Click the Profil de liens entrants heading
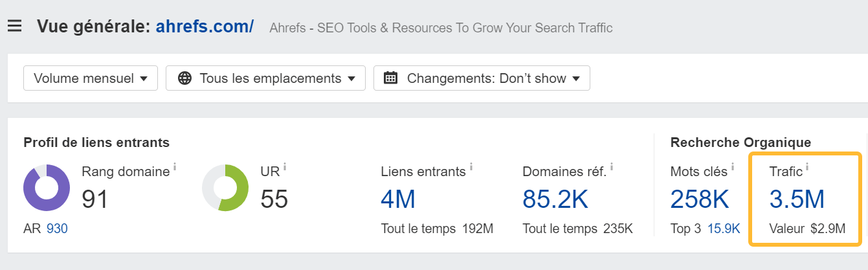This screenshot has width=868, height=270. click(x=96, y=142)
